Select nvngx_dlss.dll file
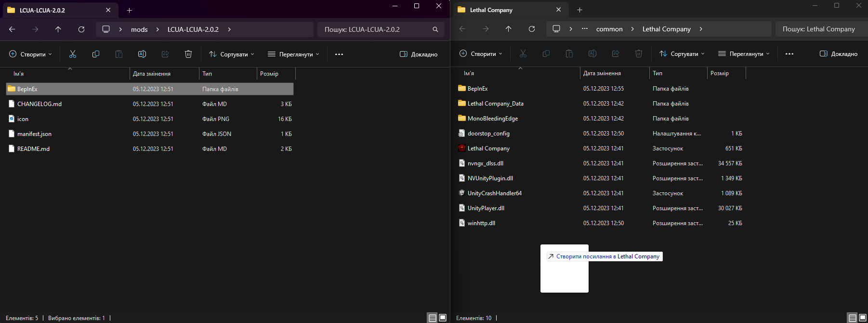Viewport: 868px width, 323px height. click(600, 163)
